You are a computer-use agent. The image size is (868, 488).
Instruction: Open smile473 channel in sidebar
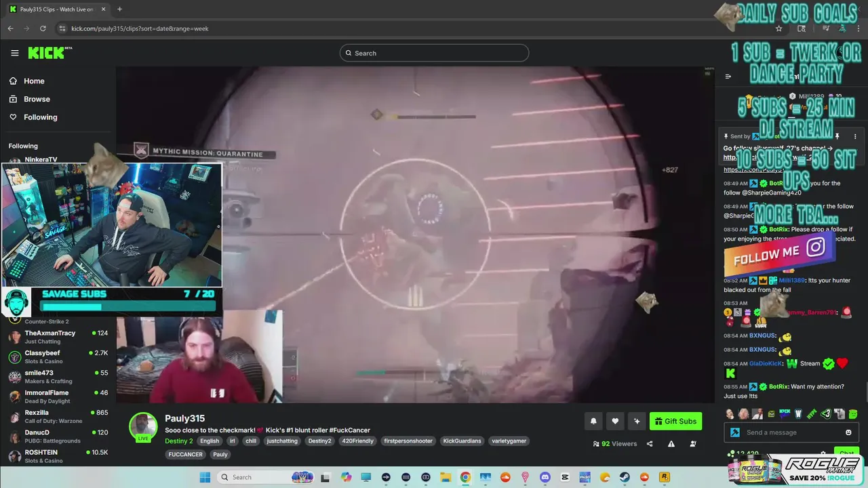coord(58,376)
